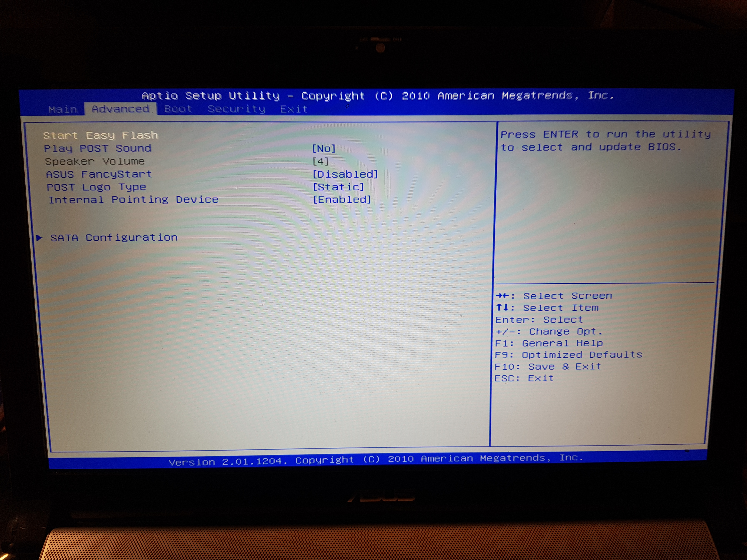Switch to the Main tab
The image size is (747, 560).
[63, 109]
